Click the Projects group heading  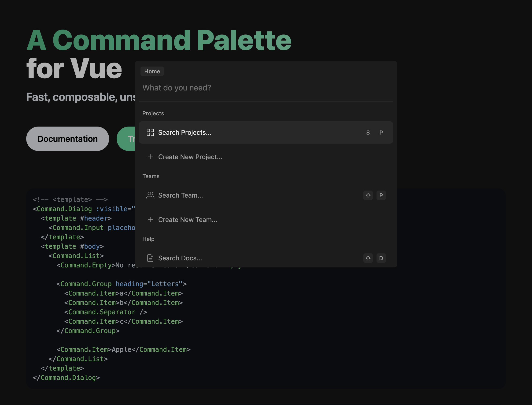coord(153,113)
